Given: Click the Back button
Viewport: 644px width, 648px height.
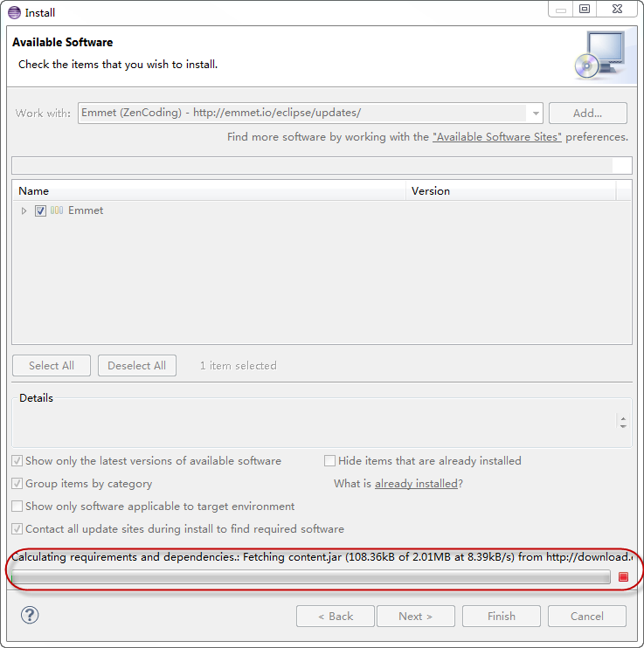Looking at the screenshot, I should 336,617.
